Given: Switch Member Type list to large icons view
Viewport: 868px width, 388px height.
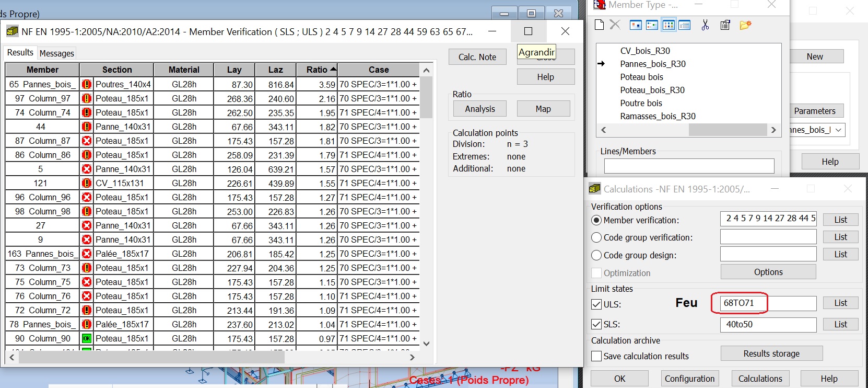Looking at the screenshot, I should point(636,25).
